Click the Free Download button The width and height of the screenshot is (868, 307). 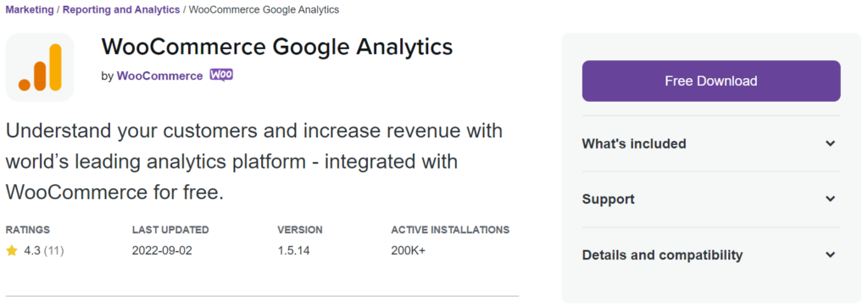pos(711,81)
